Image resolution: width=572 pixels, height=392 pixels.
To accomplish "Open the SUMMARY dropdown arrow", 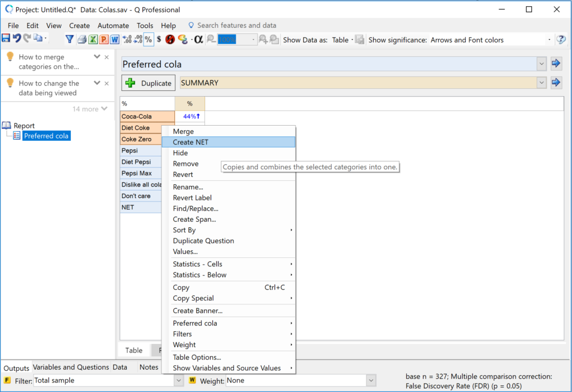I will point(541,83).
